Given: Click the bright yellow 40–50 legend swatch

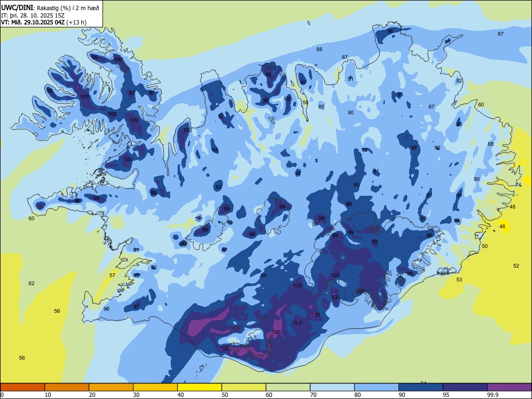Looking at the screenshot, I should tap(199, 387).
